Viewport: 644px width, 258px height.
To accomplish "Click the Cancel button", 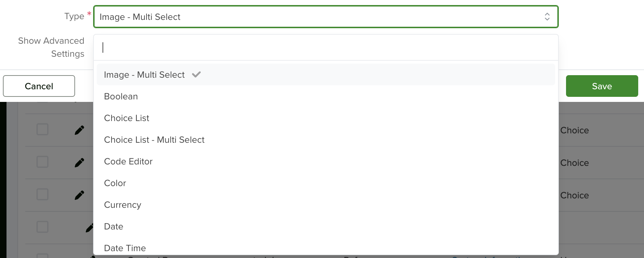I will (39, 86).
